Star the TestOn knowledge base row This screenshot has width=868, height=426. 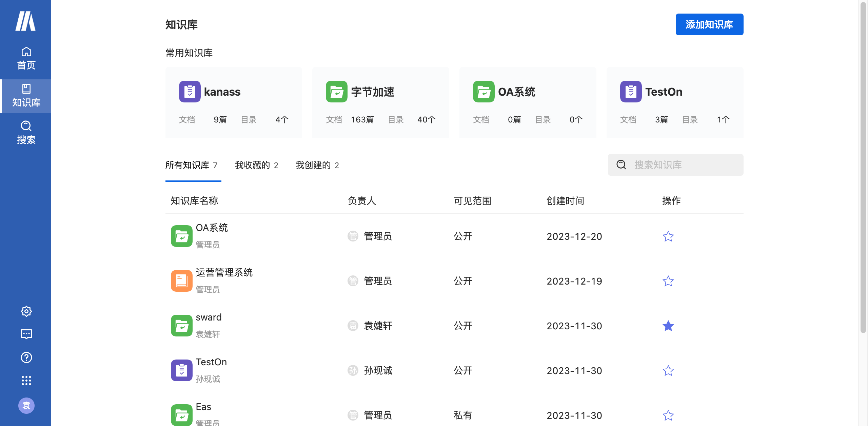pos(668,370)
